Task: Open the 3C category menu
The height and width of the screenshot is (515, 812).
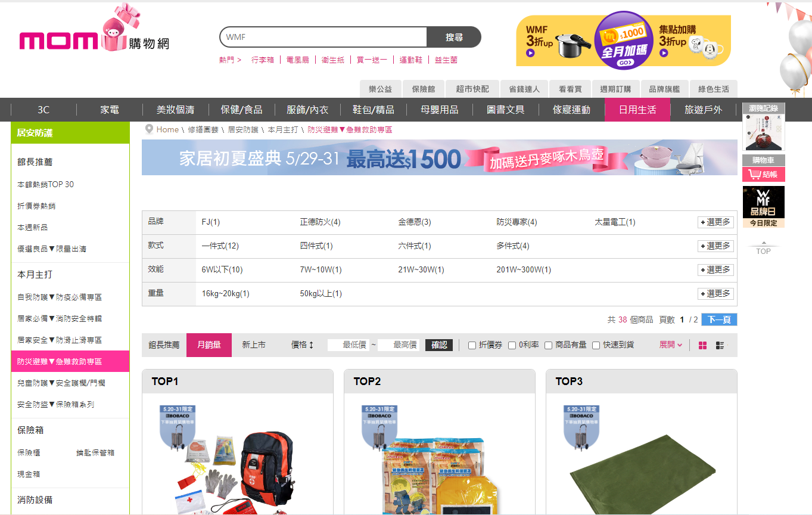Action: [x=43, y=110]
